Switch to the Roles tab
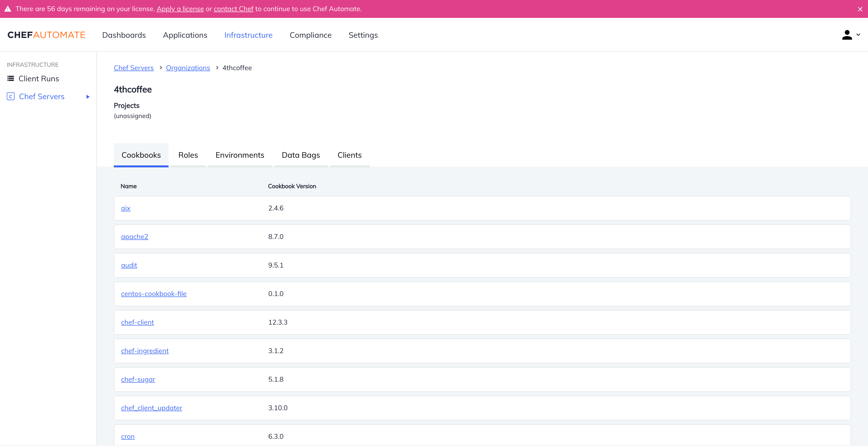Viewport: 868px width, 446px height. (x=188, y=155)
